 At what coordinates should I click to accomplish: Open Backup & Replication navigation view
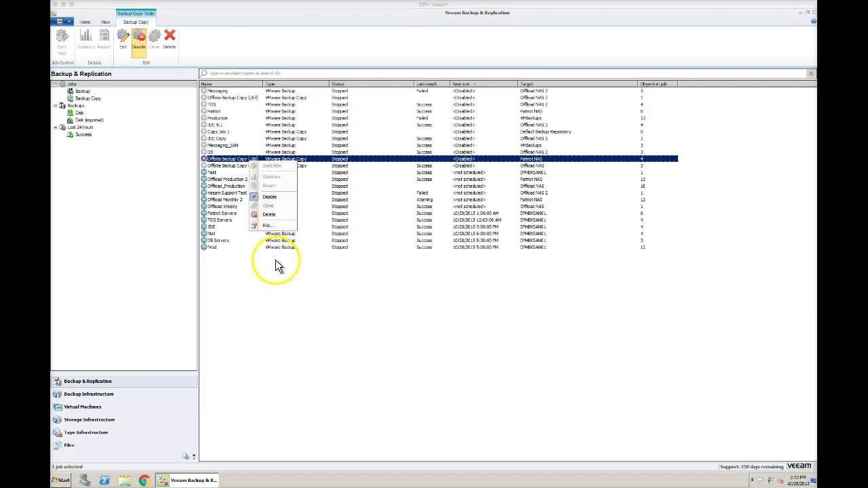click(x=124, y=381)
